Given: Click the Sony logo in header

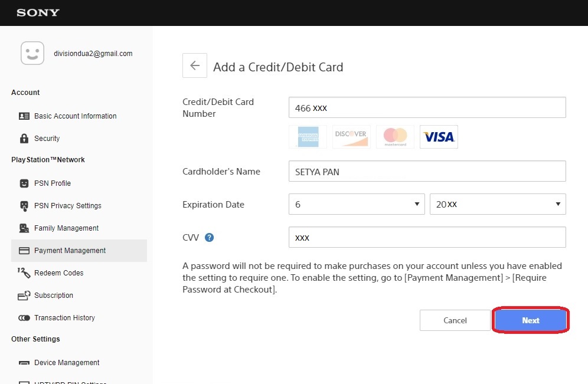Looking at the screenshot, I should [38, 12].
